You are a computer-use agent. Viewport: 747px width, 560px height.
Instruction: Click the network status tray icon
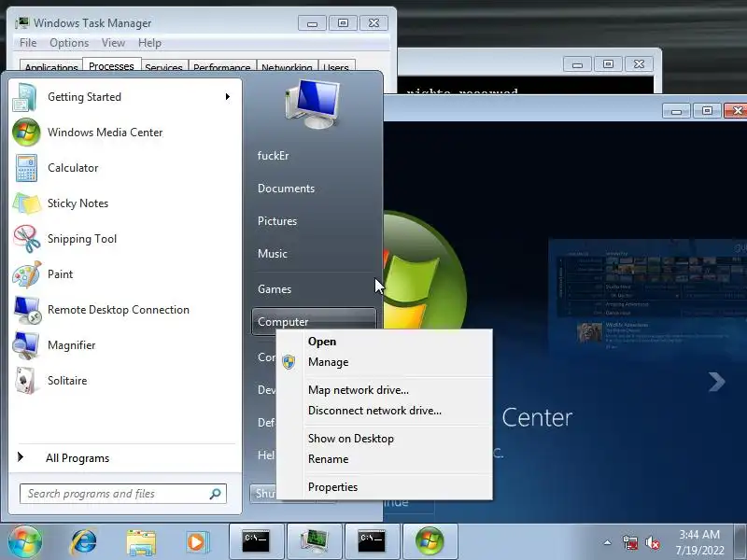point(629,542)
